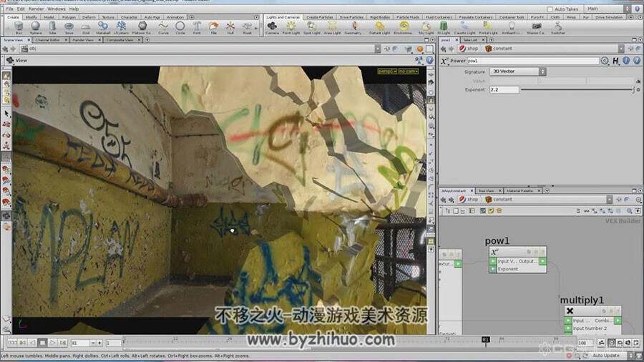Click the end frame field showing 100
The height and width of the screenshot is (362, 644).
tap(585, 343)
